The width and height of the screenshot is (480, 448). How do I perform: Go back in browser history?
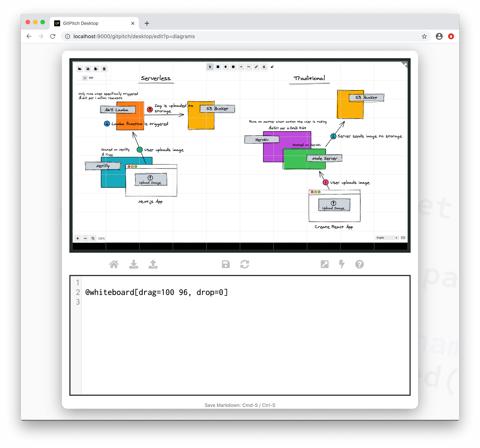pyautogui.click(x=29, y=36)
